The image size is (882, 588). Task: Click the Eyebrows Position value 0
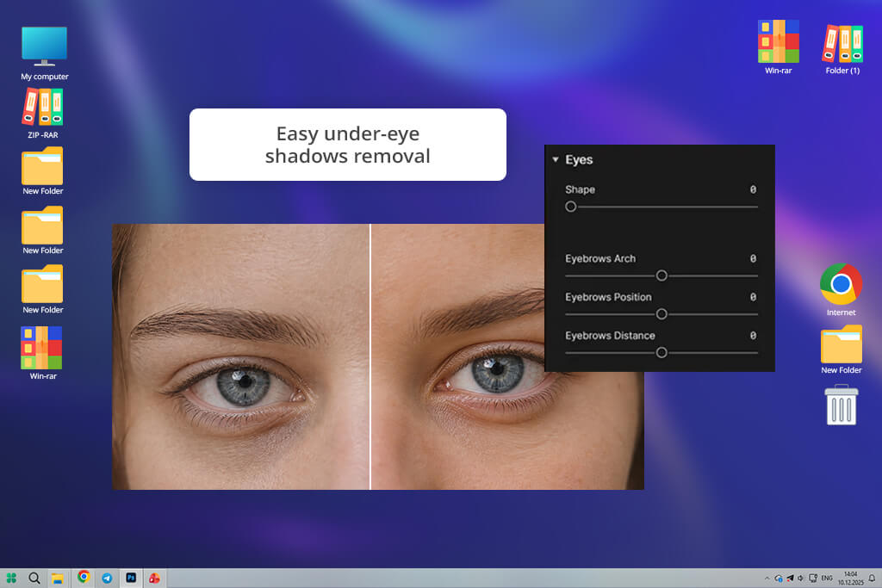[753, 297]
